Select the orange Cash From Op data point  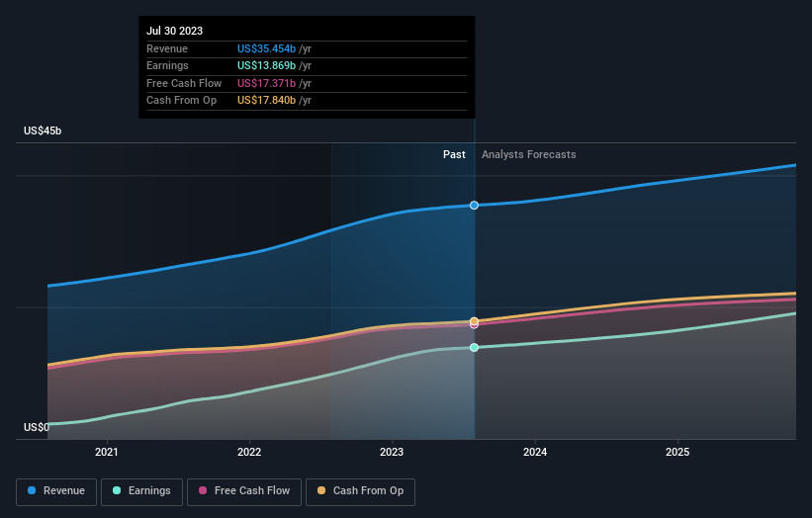coord(474,321)
